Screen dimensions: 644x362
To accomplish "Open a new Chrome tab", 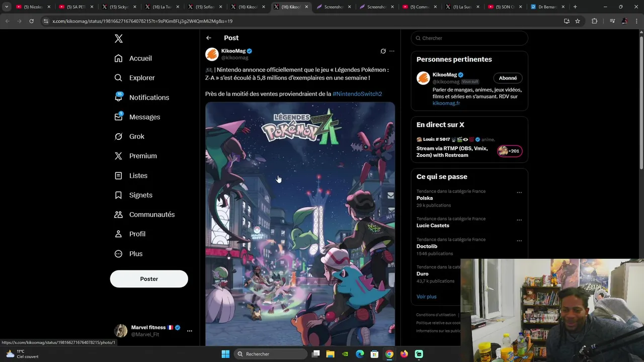I will tap(575, 7).
